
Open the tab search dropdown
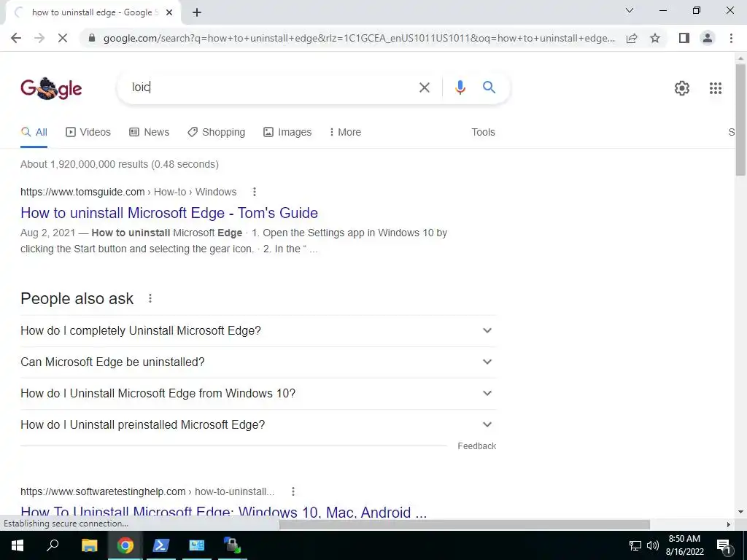click(x=630, y=10)
